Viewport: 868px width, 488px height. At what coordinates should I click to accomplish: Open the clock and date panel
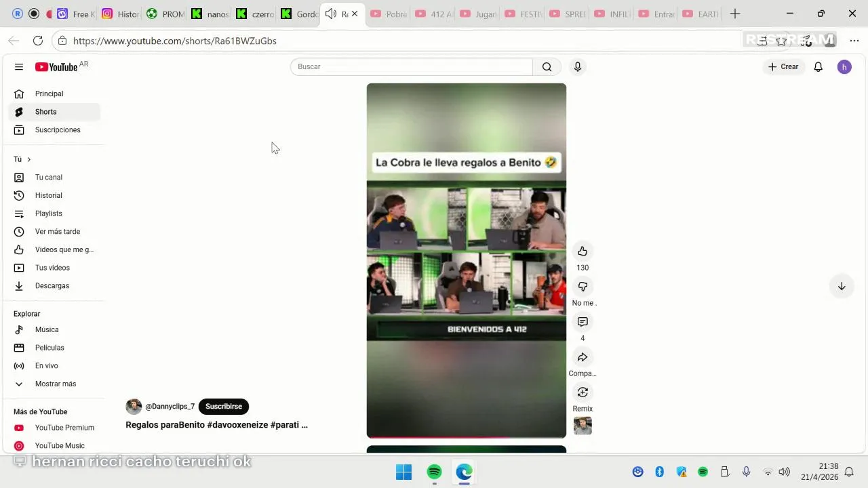point(820,472)
